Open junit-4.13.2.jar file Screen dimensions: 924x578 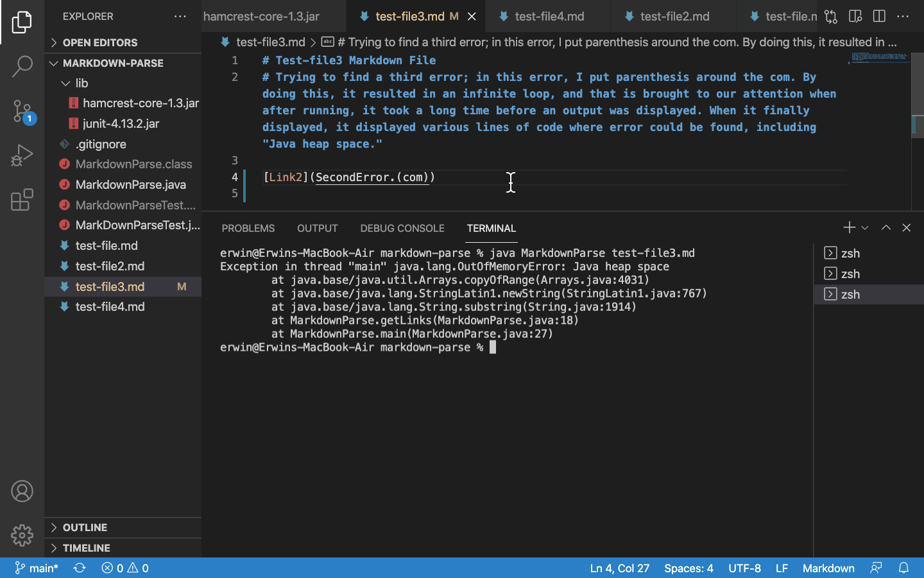click(123, 123)
